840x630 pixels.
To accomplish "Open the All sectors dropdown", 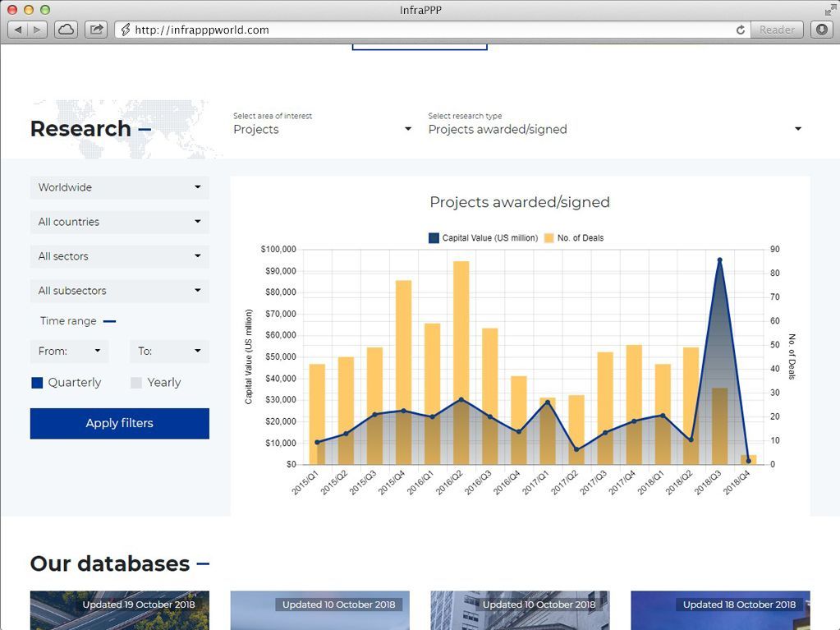I will click(120, 256).
